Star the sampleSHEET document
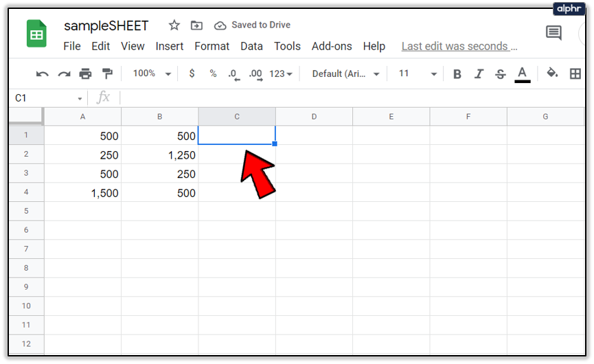594x364 pixels. 174,25
